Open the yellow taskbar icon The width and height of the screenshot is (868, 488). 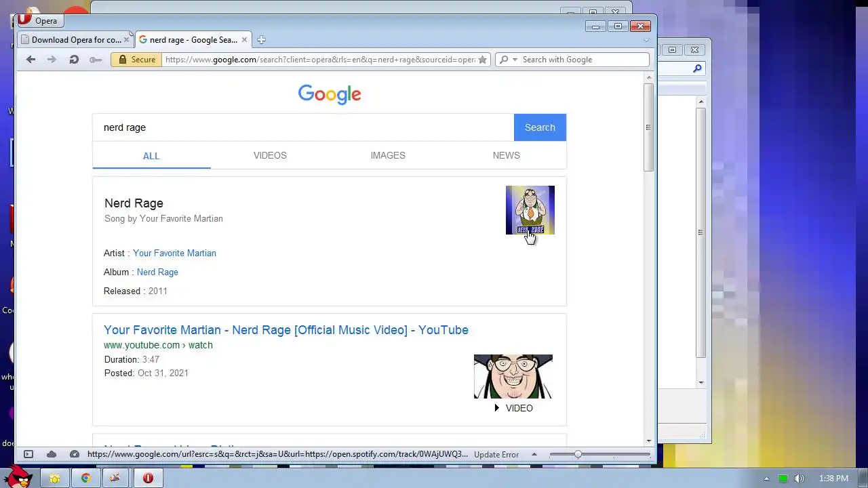[54, 479]
